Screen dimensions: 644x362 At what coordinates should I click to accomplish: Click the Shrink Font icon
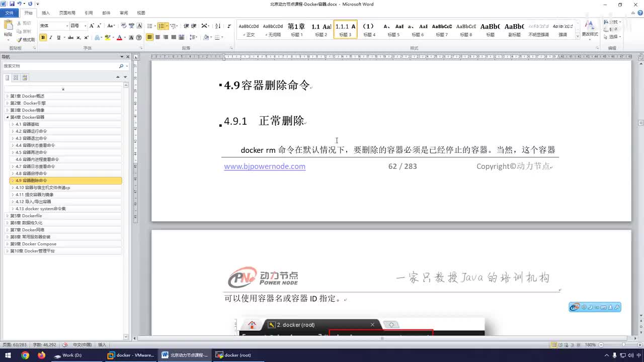coord(99,26)
